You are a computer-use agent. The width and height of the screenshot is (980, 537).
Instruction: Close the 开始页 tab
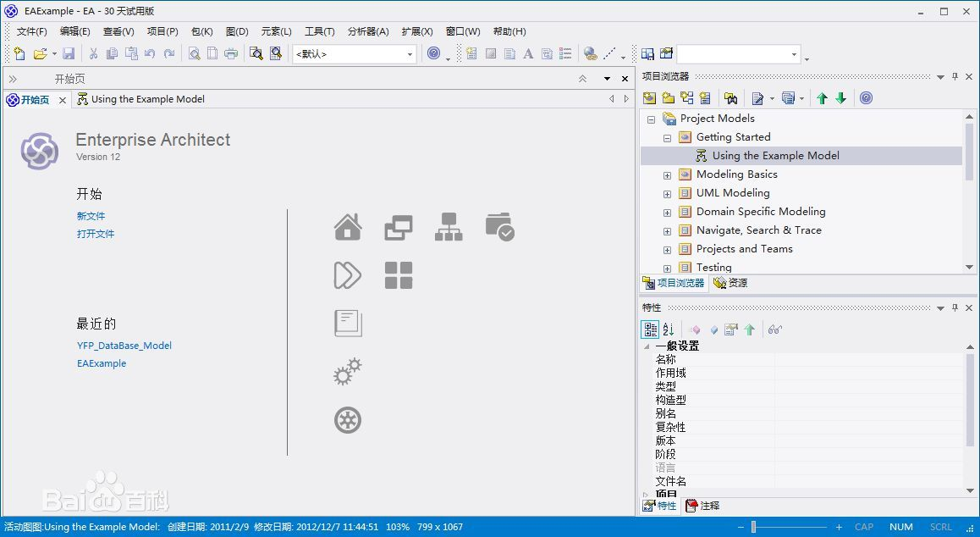coord(63,100)
